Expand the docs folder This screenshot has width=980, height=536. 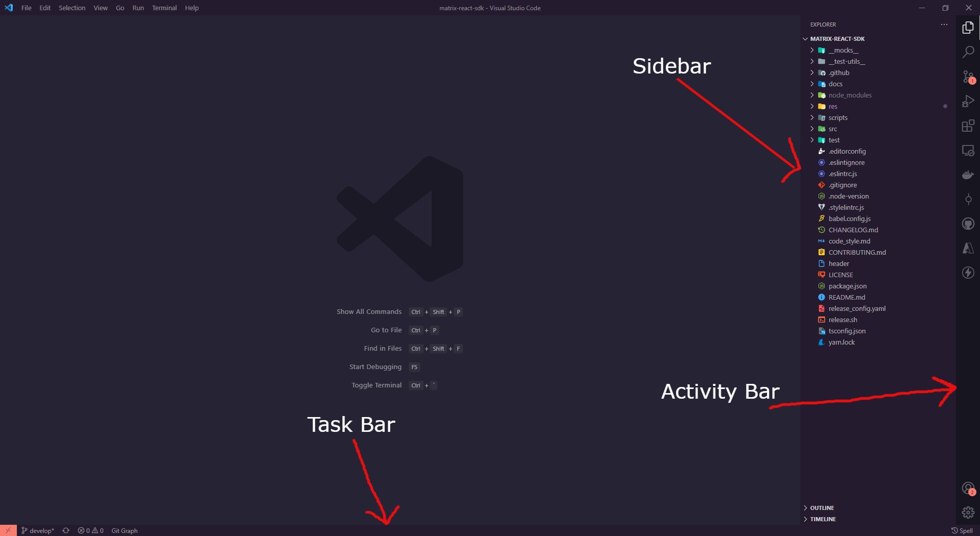click(878, 84)
